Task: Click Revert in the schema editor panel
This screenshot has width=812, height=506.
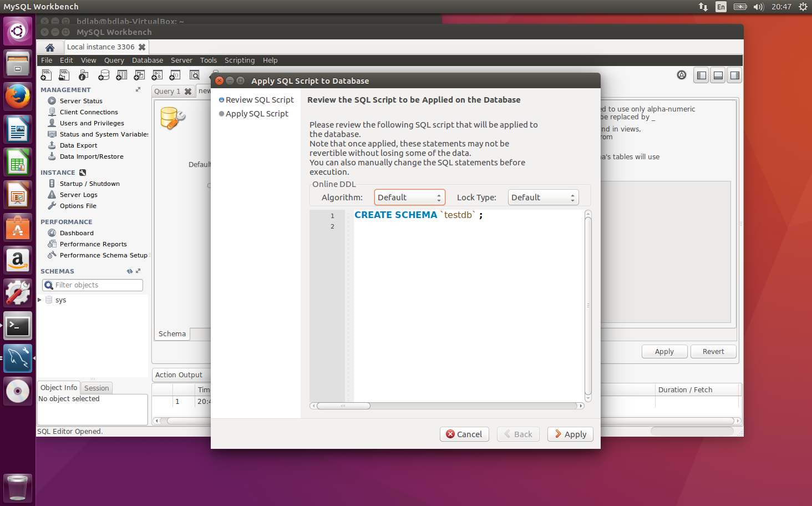Action: pyautogui.click(x=713, y=352)
